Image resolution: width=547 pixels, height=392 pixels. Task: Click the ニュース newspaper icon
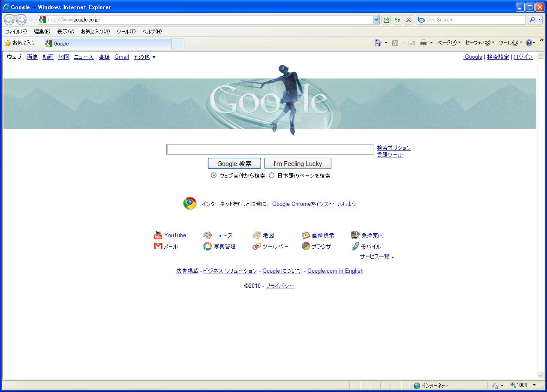click(x=207, y=235)
